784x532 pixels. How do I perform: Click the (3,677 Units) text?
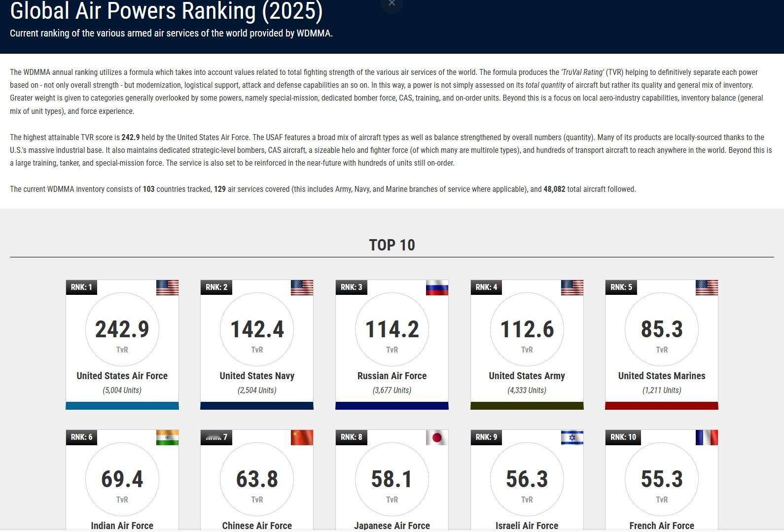coord(392,390)
